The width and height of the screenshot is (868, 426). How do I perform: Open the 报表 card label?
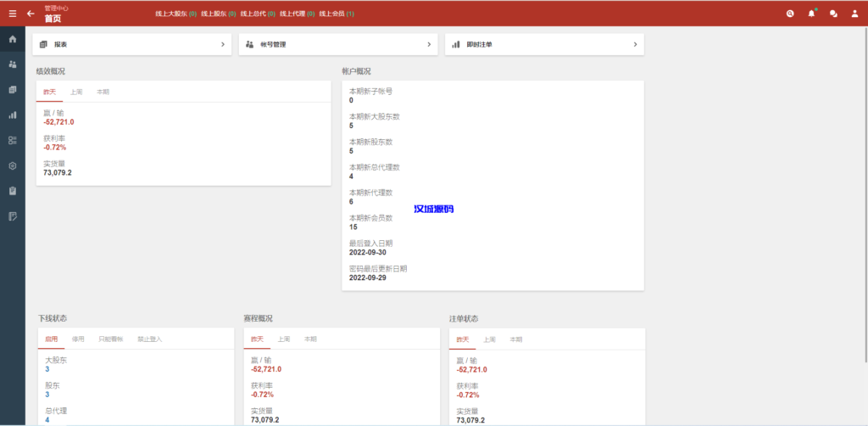pyautogui.click(x=61, y=44)
